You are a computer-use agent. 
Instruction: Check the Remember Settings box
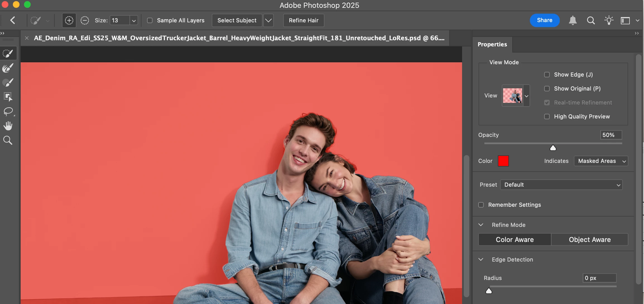coord(481,205)
